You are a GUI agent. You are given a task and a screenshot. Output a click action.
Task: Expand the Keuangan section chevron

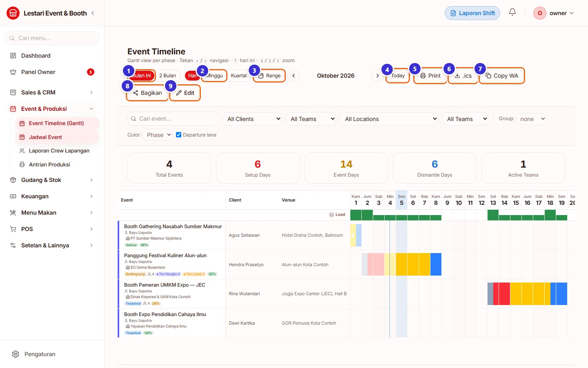(91, 196)
